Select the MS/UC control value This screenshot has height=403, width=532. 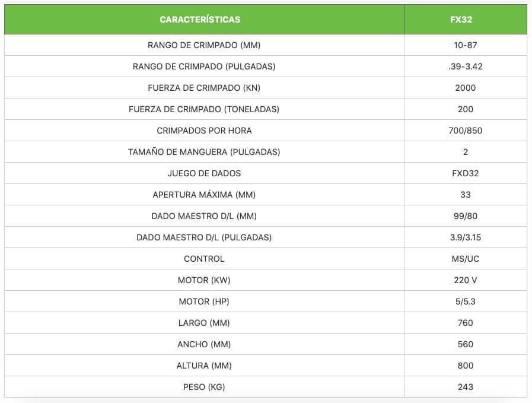(466, 259)
